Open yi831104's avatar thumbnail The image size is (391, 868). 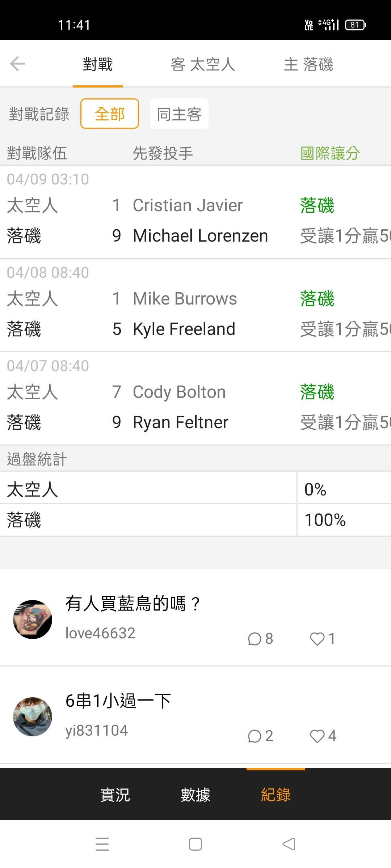33,716
